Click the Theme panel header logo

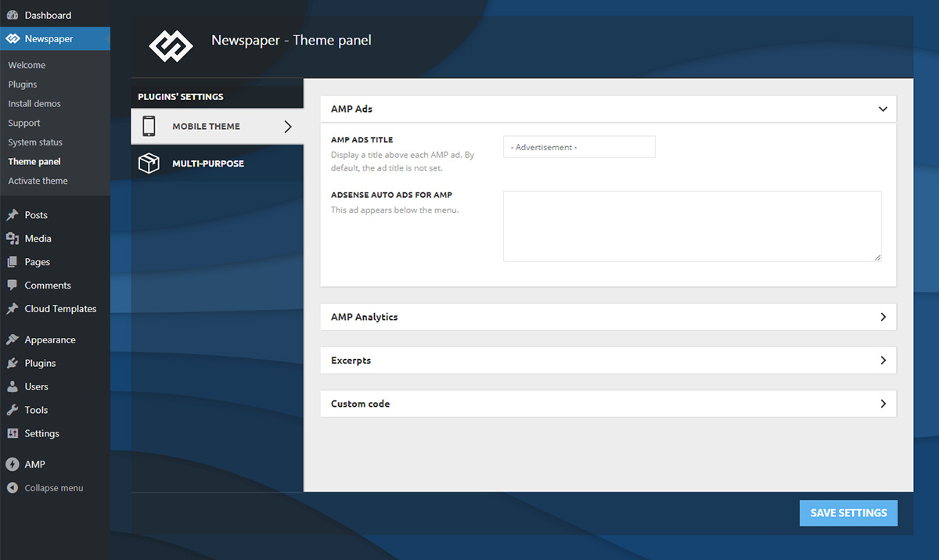pyautogui.click(x=171, y=46)
